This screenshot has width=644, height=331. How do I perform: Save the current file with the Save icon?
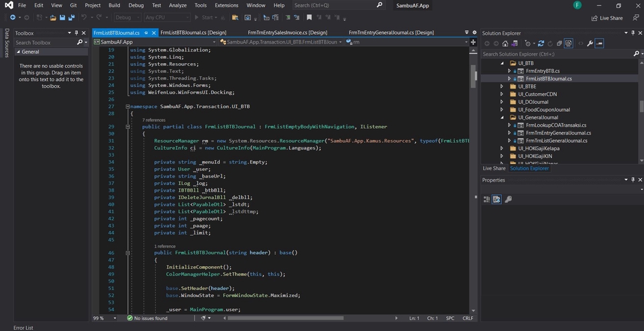[x=62, y=17]
